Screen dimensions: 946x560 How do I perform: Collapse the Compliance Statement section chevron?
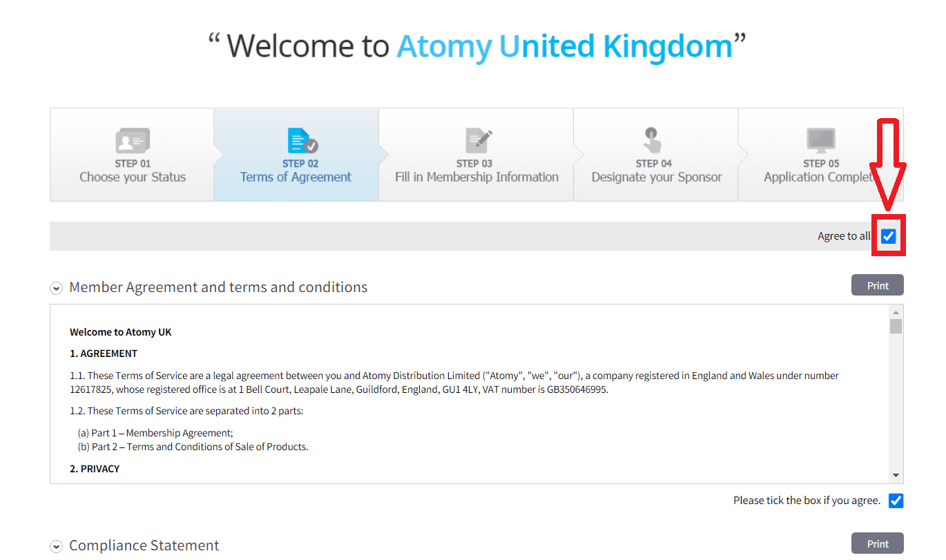[x=56, y=546]
